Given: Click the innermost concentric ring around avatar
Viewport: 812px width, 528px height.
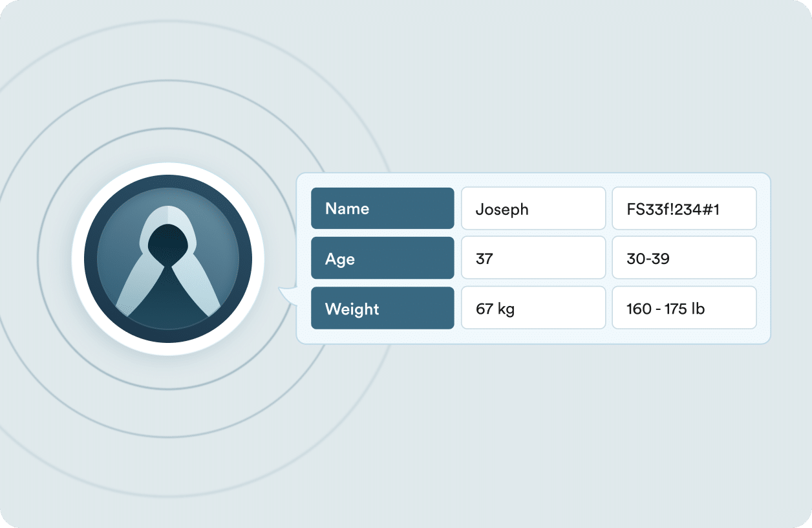Looking at the screenshot, I should tap(168, 128).
